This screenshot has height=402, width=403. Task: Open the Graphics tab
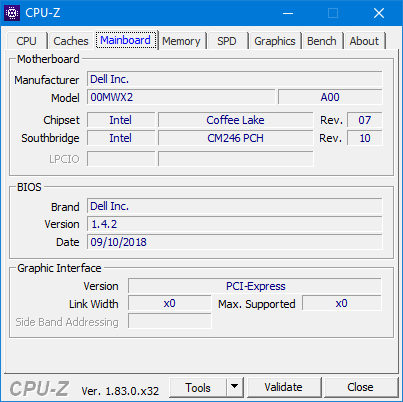pos(275,41)
